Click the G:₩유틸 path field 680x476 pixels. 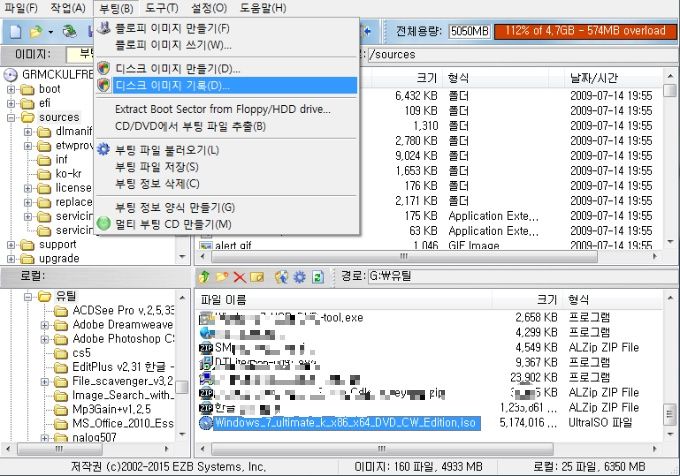(522, 276)
